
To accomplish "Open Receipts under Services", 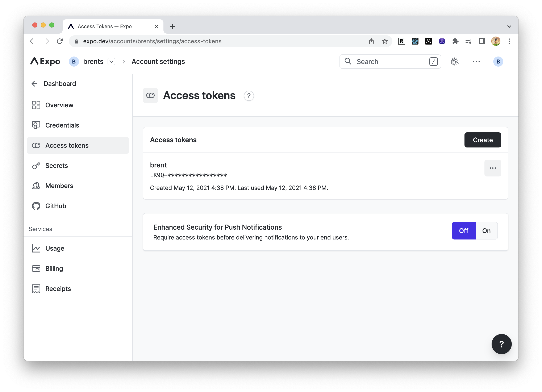I will tap(78, 289).
